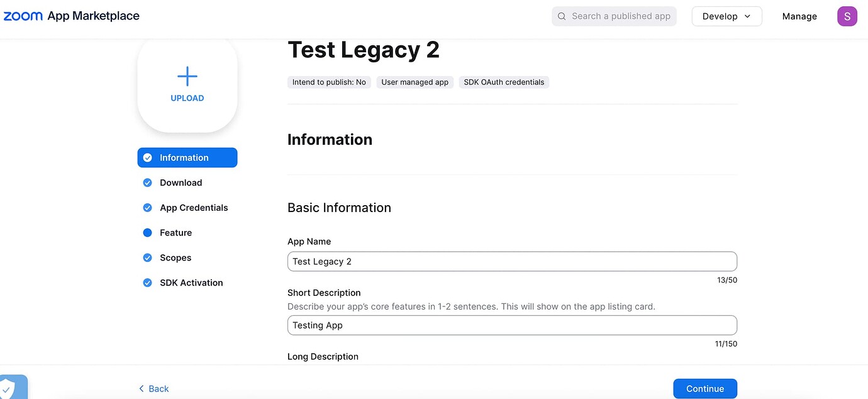This screenshot has height=399, width=868.
Task: Click the Feature step dot icon
Action: tap(148, 233)
